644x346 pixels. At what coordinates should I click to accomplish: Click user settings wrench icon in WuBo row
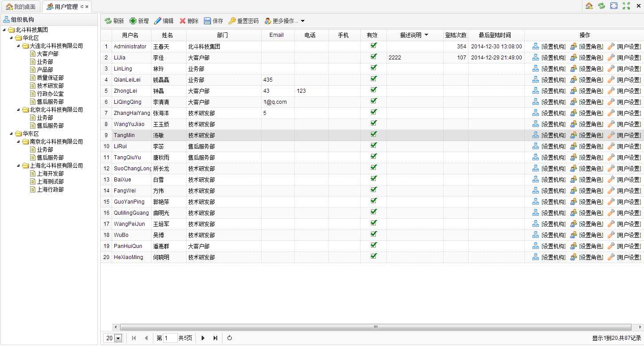611,235
